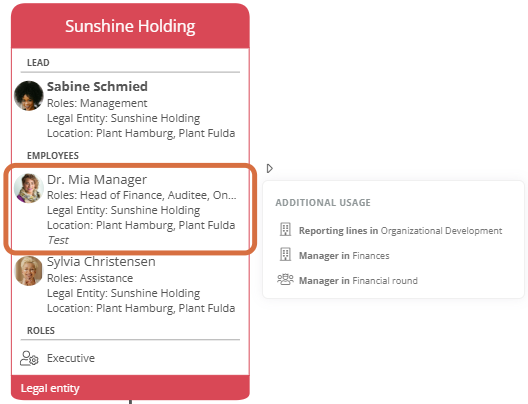
Task: Click the Additional Usage panel heading
Action: (x=323, y=203)
